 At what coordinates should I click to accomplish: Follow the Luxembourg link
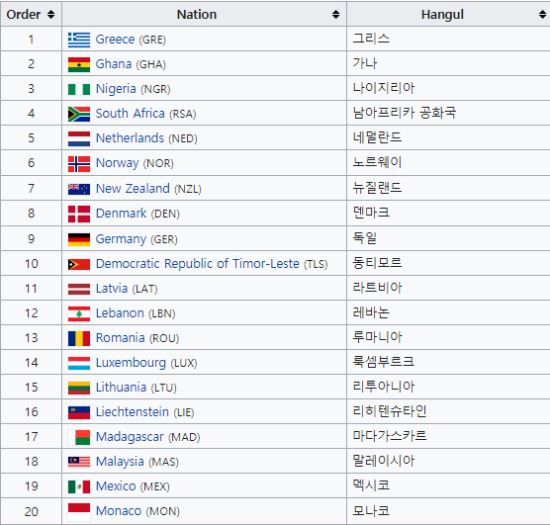(131, 363)
